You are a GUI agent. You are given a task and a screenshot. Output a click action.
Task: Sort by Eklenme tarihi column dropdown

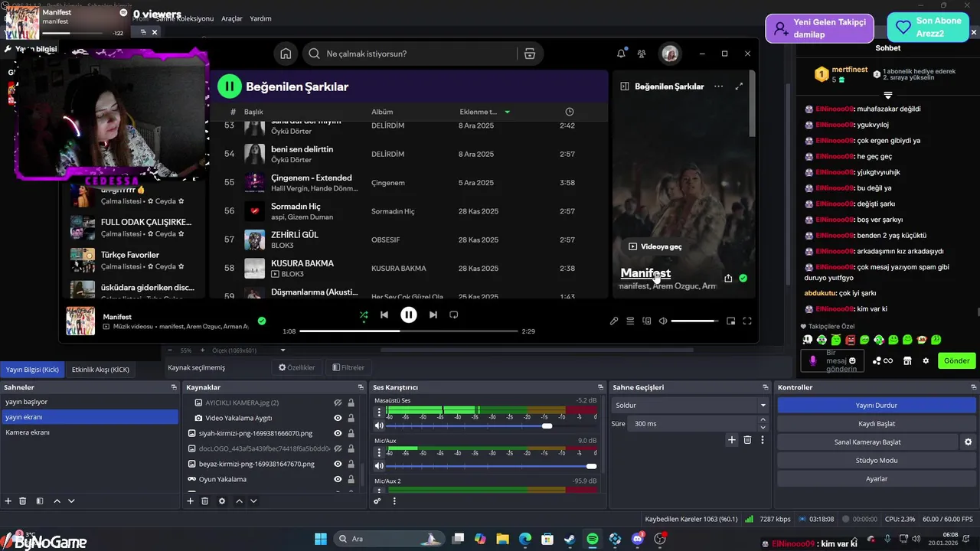pyautogui.click(x=485, y=112)
